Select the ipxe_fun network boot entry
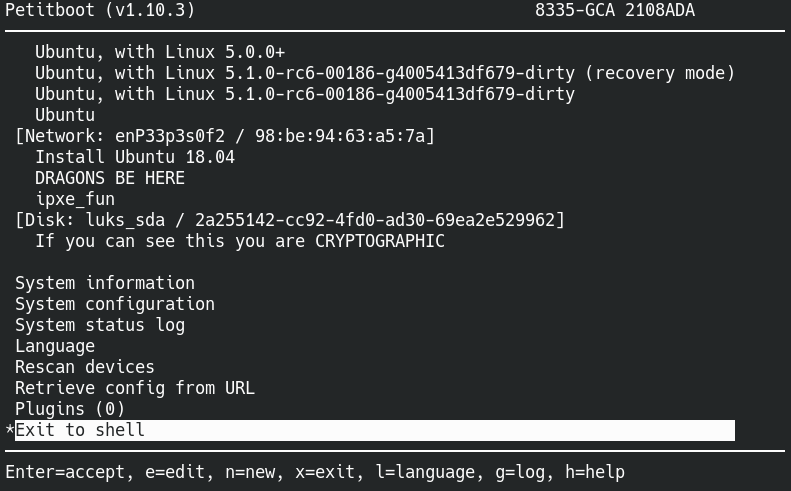Viewport: 791px width, 491px height. 75,199
